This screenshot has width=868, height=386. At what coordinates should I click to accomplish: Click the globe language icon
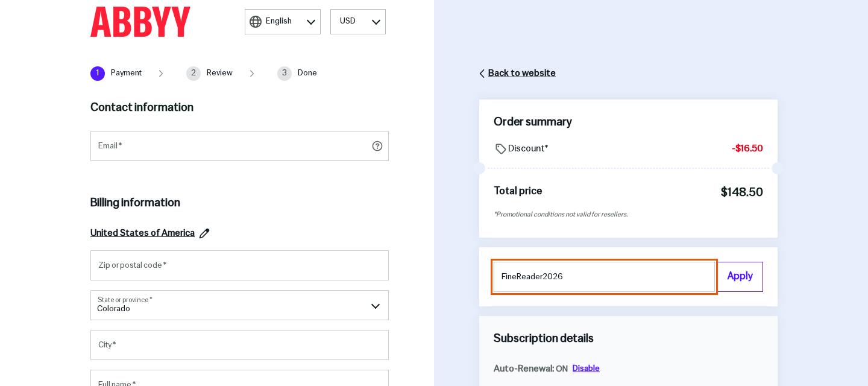pyautogui.click(x=256, y=22)
